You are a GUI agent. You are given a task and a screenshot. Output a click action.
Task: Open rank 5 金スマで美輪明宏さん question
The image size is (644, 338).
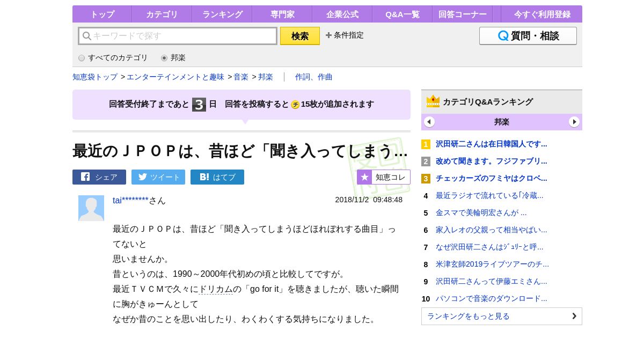coord(481,212)
